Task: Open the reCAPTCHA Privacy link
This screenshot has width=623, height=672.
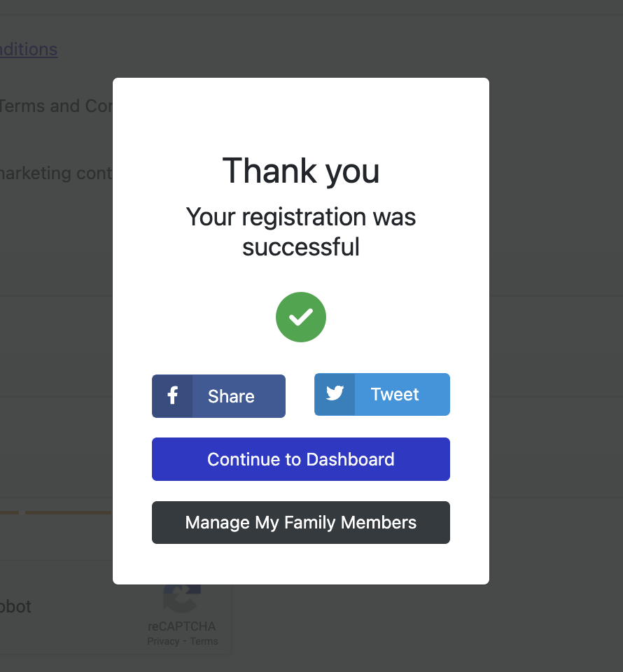Action: [163, 641]
